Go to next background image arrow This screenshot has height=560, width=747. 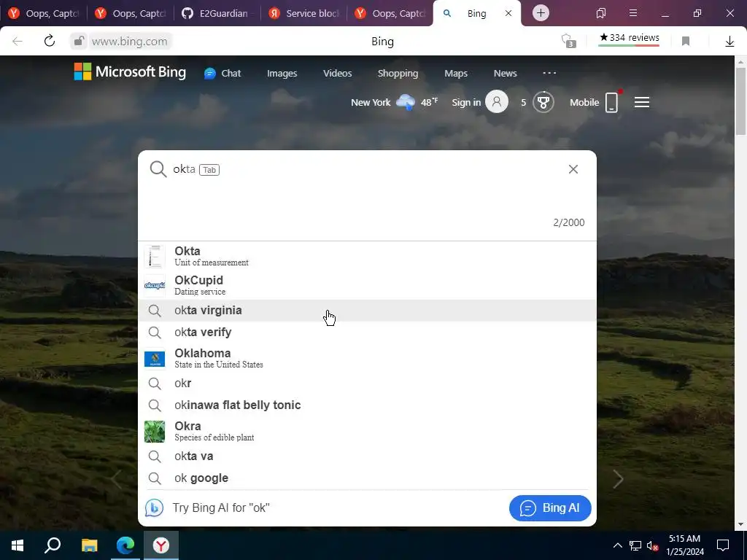point(618,478)
